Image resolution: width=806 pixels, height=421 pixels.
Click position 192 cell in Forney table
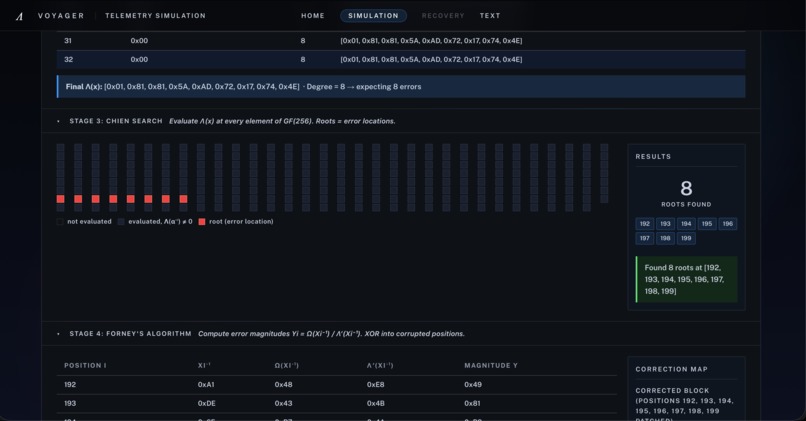[x=70, y=385]
